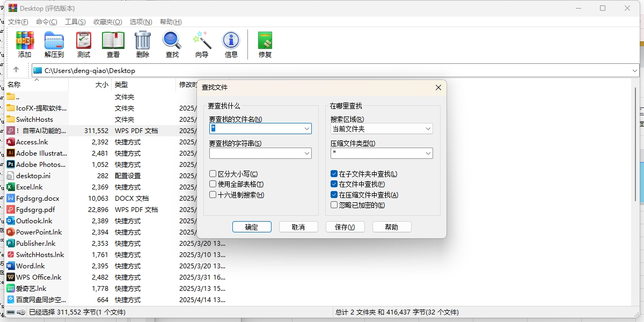Screen dimensions: 644x322
Task: Select the 添加 (Add) archive tool
Action: tap(25, 43)
